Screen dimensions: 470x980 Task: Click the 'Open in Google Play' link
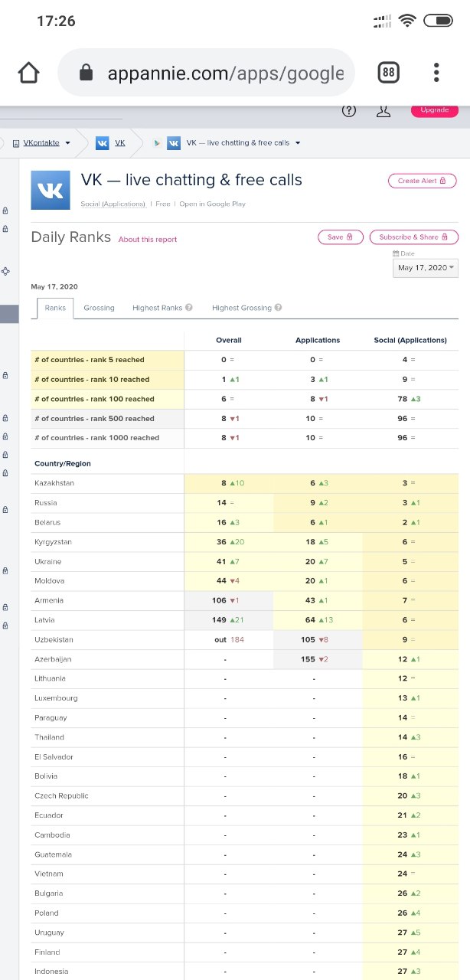point(213,204)
